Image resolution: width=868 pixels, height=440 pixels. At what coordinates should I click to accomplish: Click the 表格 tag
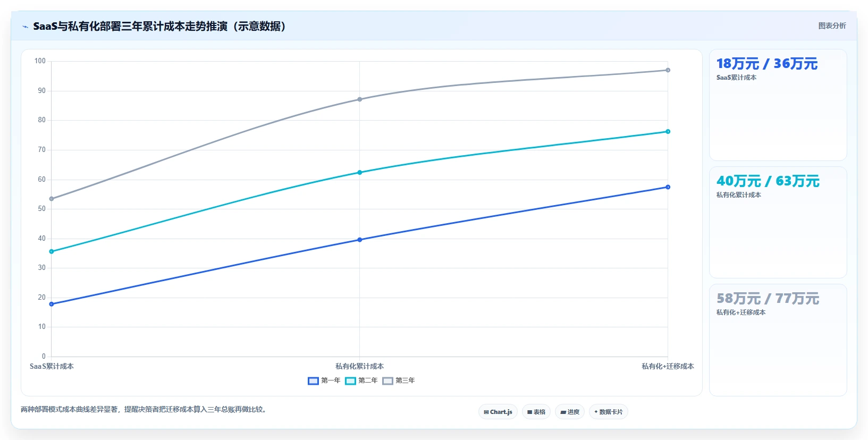(536, 412)
